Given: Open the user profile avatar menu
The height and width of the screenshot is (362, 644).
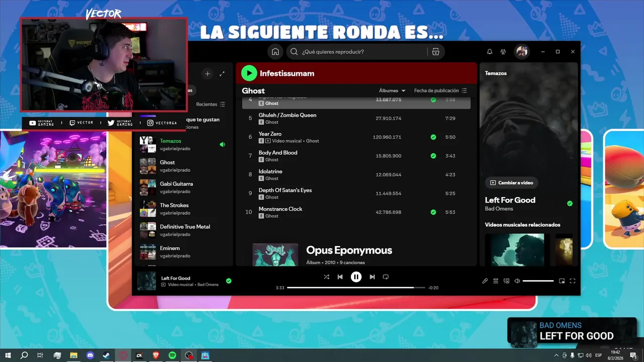Looking at the screenshot, I should tap(522, 52).
